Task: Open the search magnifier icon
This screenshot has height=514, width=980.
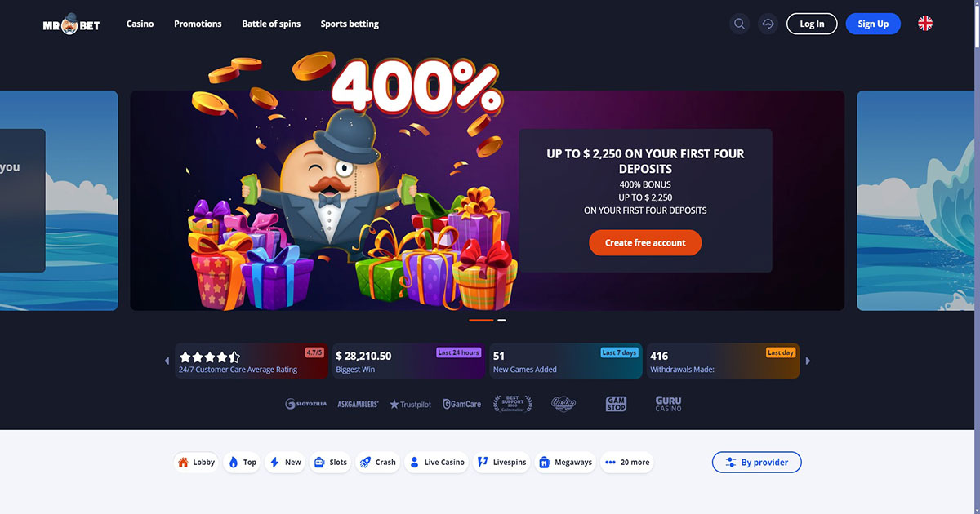Action: click(740, 24)
